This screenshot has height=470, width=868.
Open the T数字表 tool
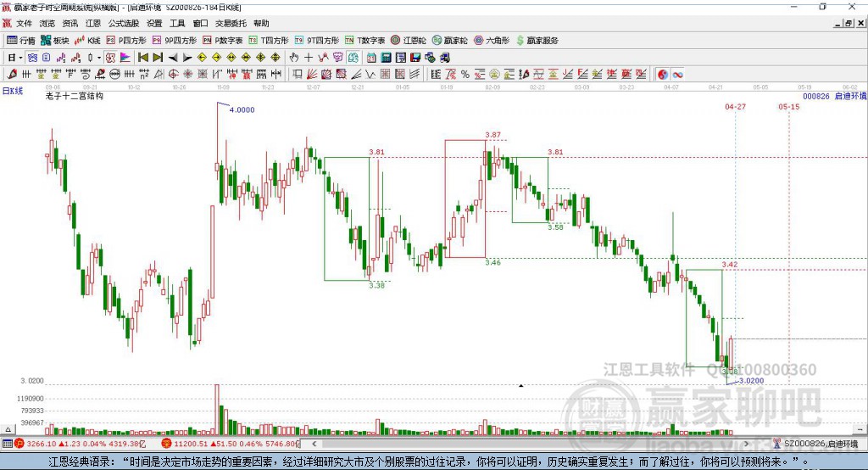tap(364, 41)
